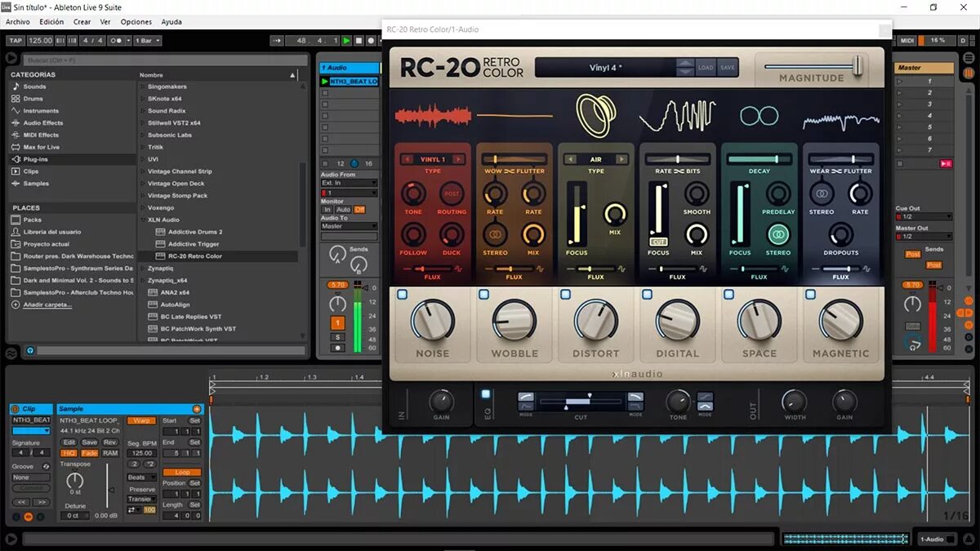Select the Clips category
The width and height of the screenshot is (980, 551).
click(30, 172)
